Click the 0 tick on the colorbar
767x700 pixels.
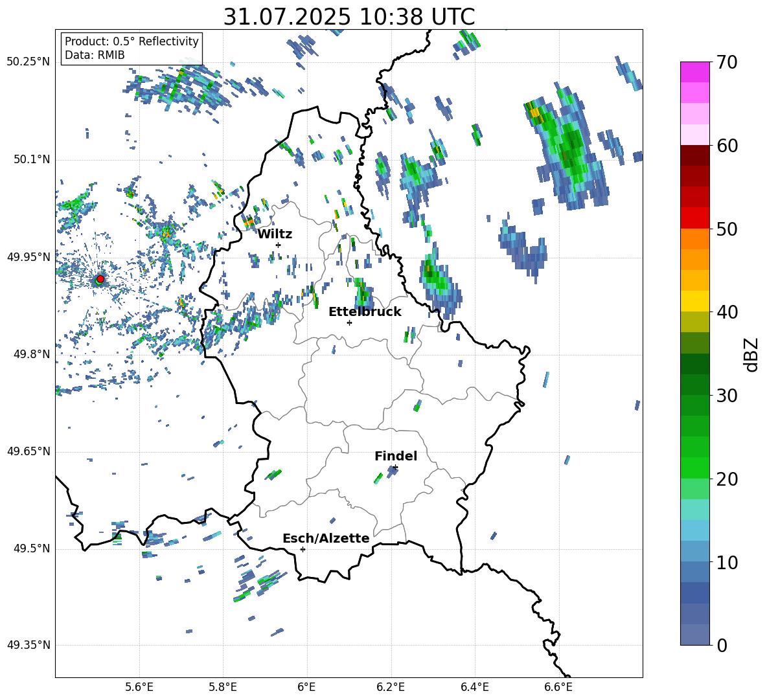pyautogui.click(x=722, y=645)
